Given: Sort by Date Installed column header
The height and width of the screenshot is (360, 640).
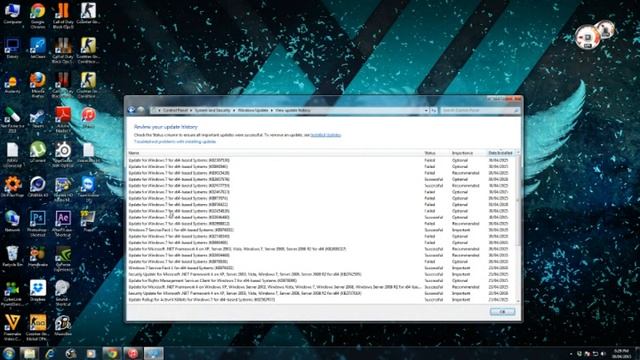Looking at the screenshot, I should point(501,153).
